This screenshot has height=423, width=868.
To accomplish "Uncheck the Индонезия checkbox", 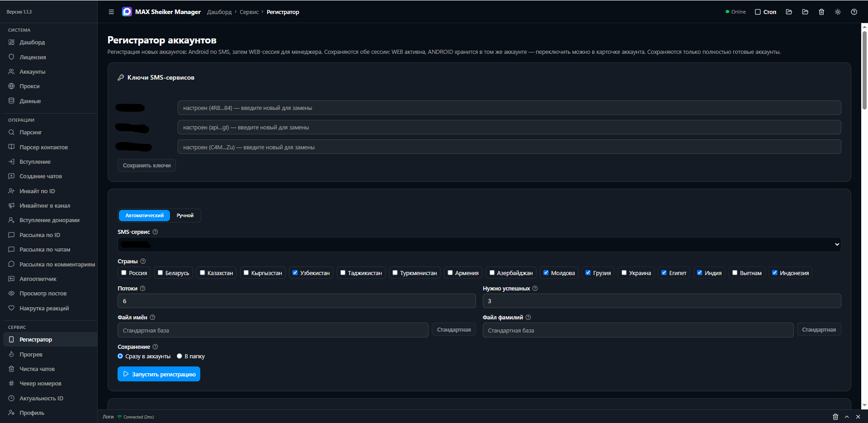I will (775, 272).
